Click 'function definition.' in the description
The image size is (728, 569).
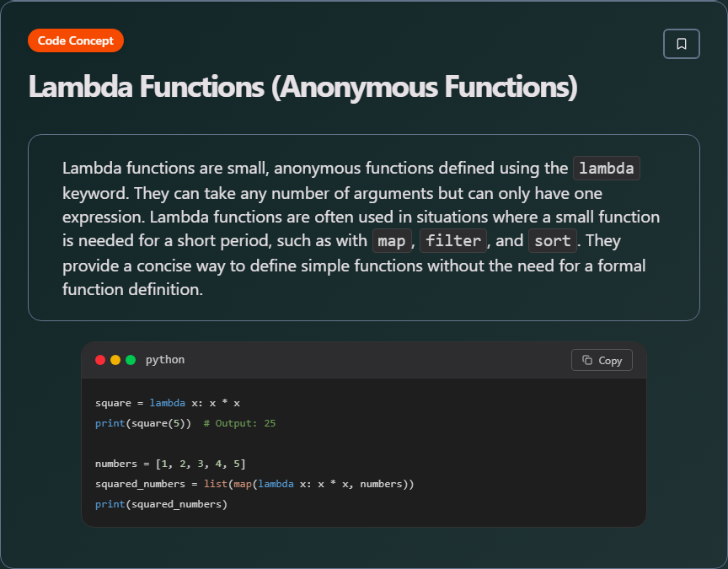pyautogui.click(x=133, y=289)
